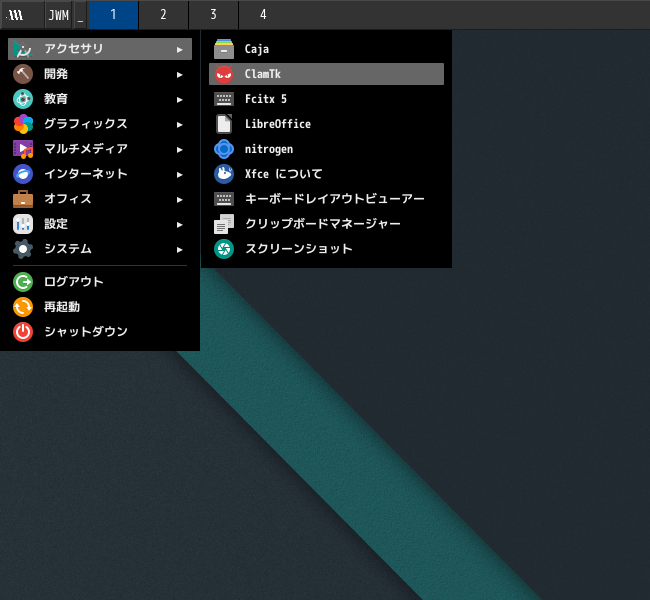
Task: Click the underscore button beside JWM
Action: coord(80,15)
